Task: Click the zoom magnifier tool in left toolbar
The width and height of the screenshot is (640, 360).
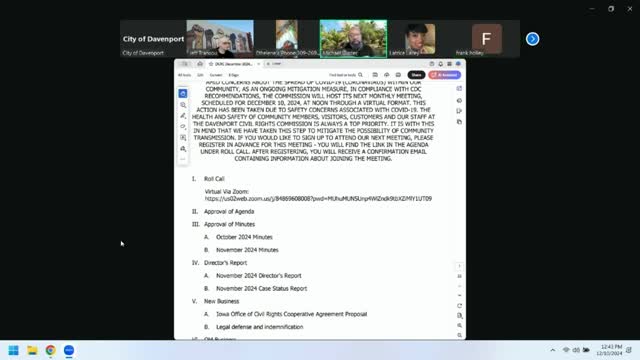Action: pos(183,105)
